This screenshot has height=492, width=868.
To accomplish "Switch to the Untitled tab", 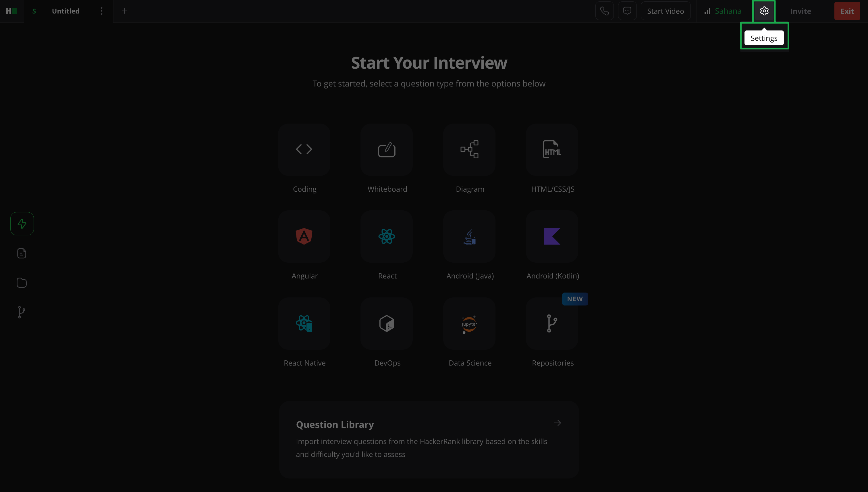I will 65,11.
